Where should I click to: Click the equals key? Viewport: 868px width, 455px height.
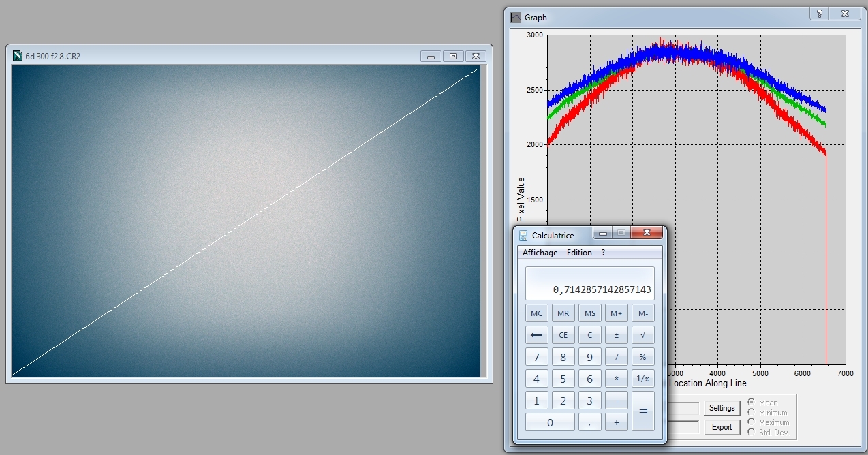643,411
